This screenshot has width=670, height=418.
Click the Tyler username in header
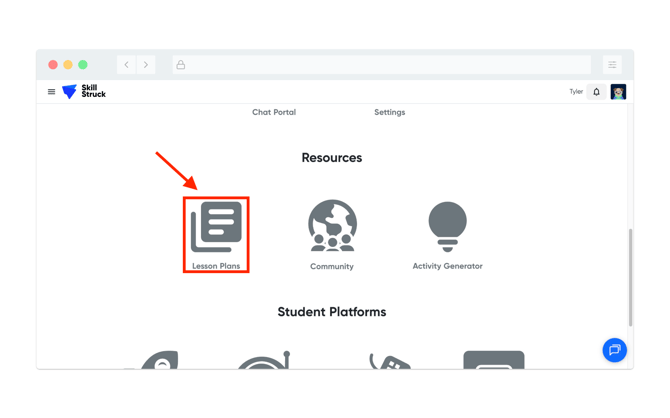576,92
